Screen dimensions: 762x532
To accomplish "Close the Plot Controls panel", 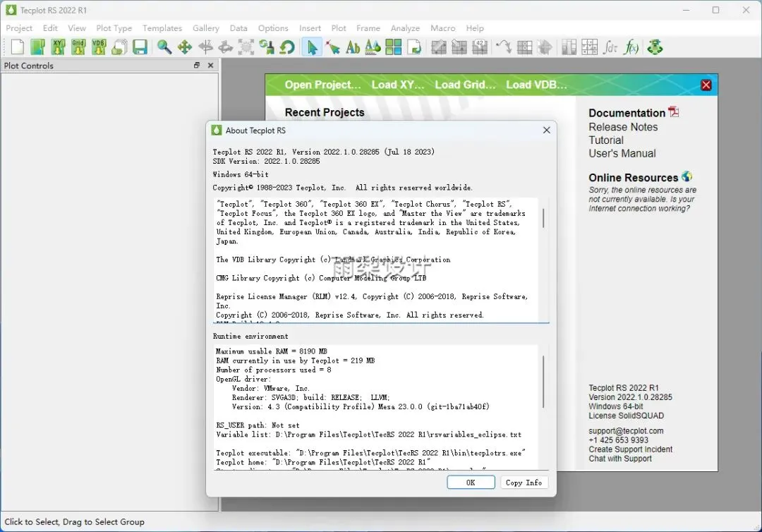I will pyautogui.click(x=210, y=65).
